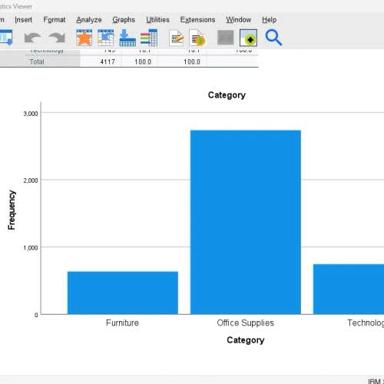Open the Graphs menu
This screenshot has width=384, height=384.
tap(124, 20)
